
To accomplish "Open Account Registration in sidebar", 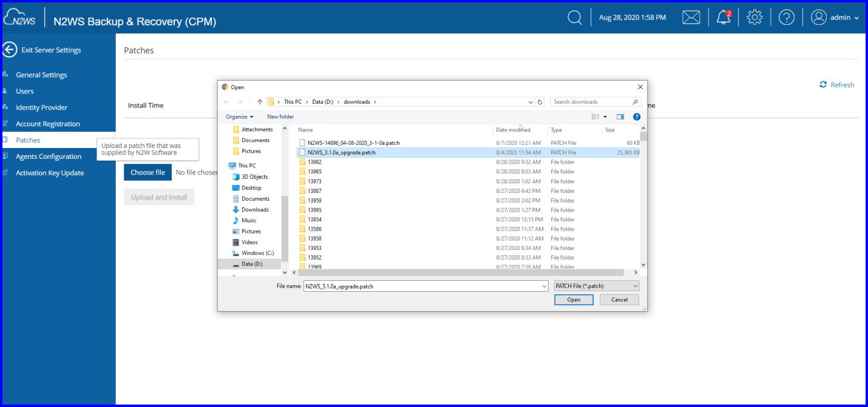I will (48, 124).
